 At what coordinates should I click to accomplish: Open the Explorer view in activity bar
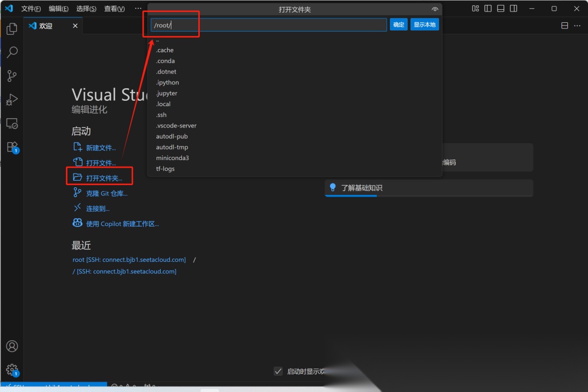(12, 29)
